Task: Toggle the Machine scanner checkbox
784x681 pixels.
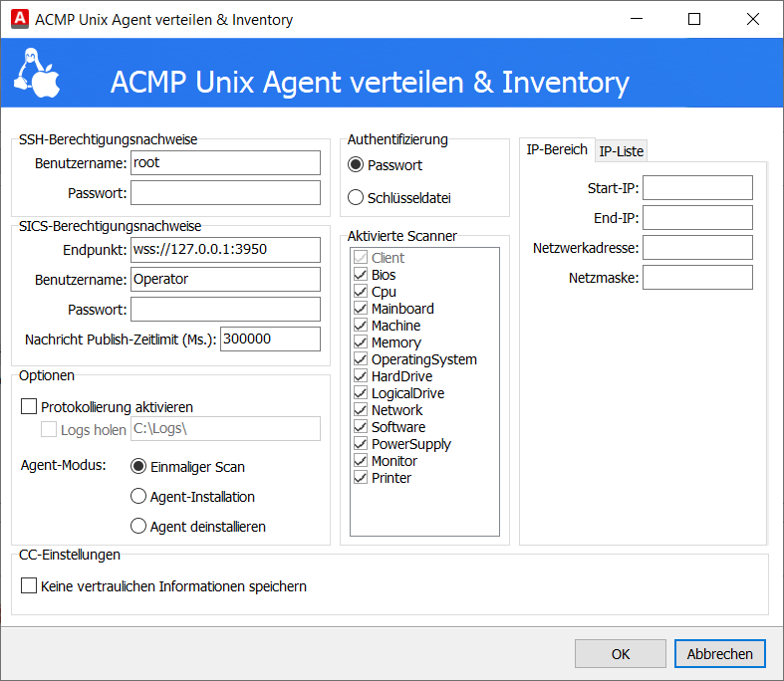Action: click(361, 326)
